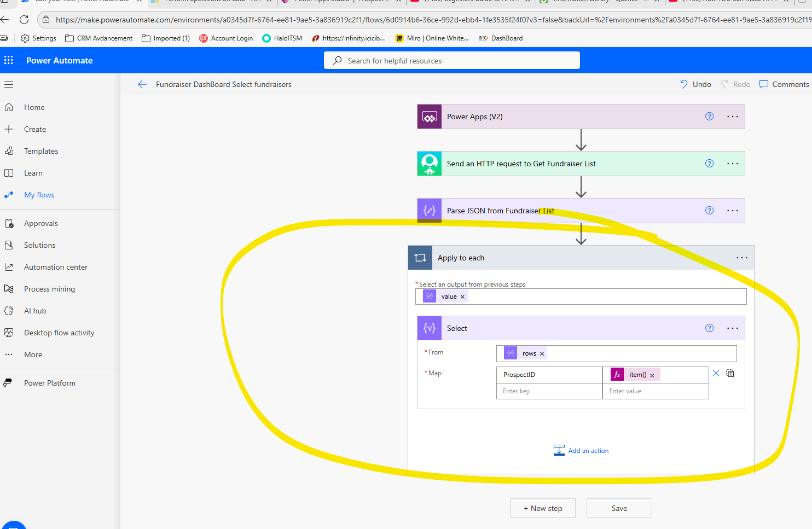This screenshot has height=529, width=812.
Task: Open CRM Avdancement bookmark folder
Action: (x=98, y=38)
